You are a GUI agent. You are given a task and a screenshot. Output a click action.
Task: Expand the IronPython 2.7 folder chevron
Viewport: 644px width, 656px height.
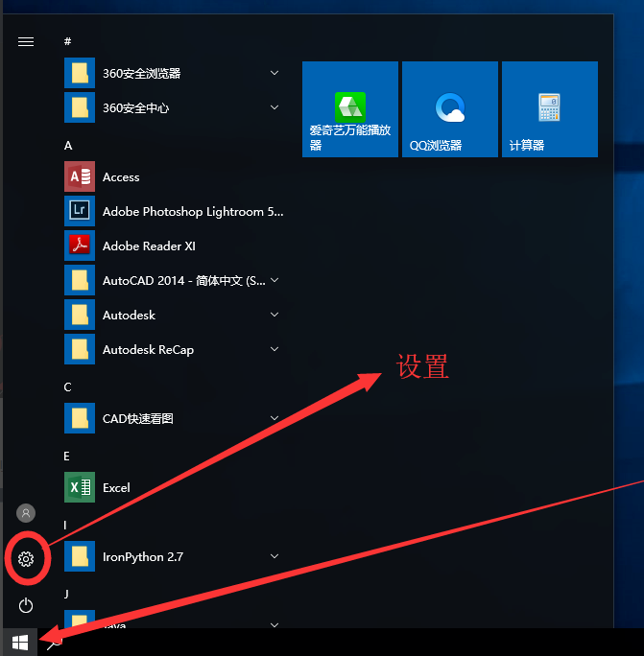pyautogui.click(x=274, y=556)
